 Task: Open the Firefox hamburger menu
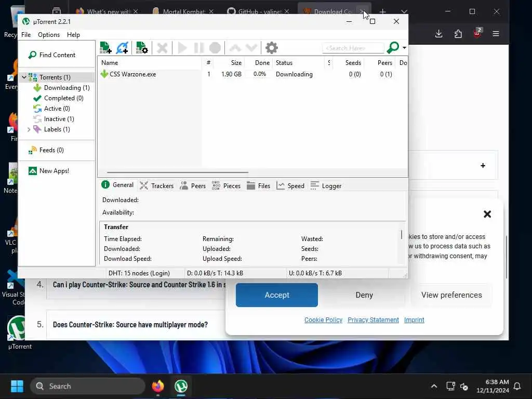point(496,34)
